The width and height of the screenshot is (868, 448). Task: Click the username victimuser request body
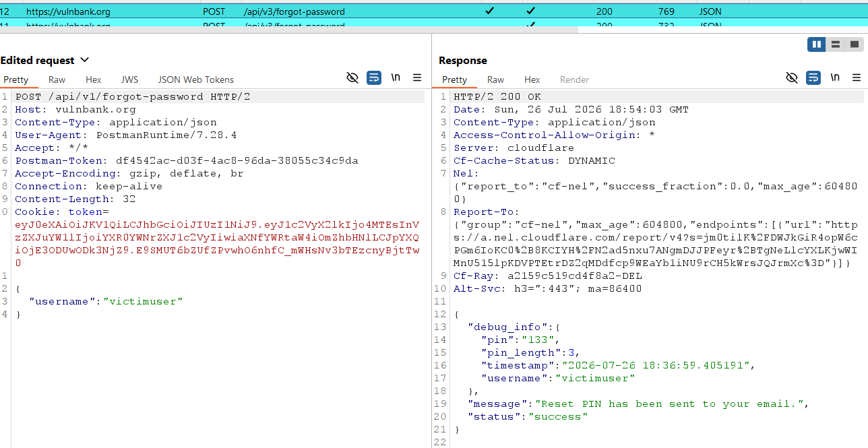[x=106, y=301]
